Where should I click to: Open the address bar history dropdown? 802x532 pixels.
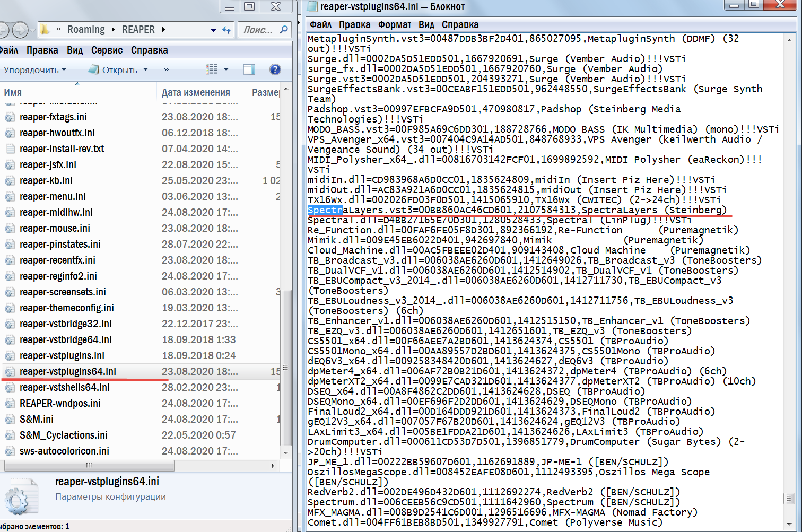(213, 30)
